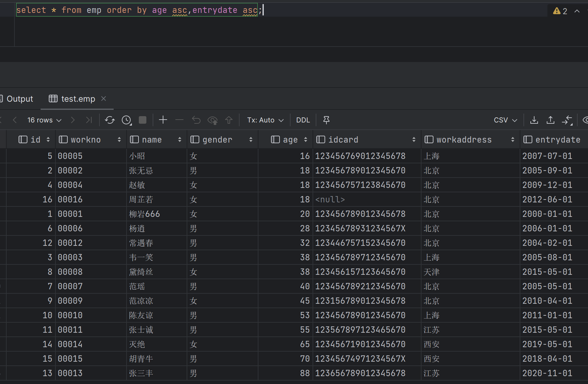Sort by the workno column arrows
The height and width of the screenshot is (384, 588).
coord(119,139)
